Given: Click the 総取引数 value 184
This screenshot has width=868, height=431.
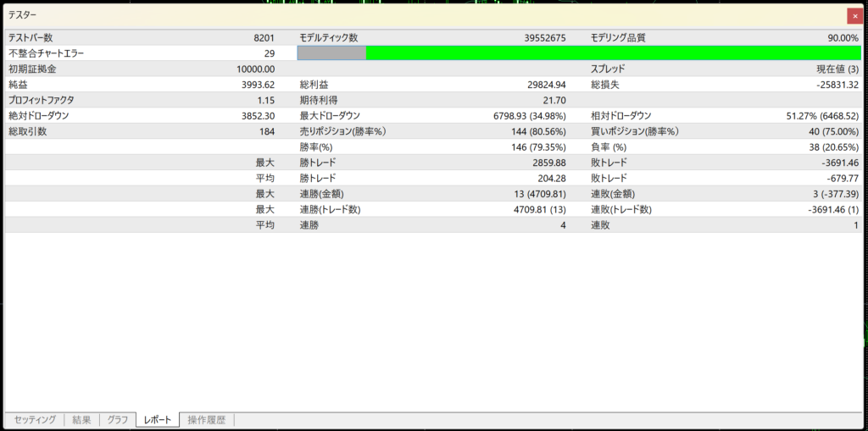Looking at the screenshot, I should [266, 131].
